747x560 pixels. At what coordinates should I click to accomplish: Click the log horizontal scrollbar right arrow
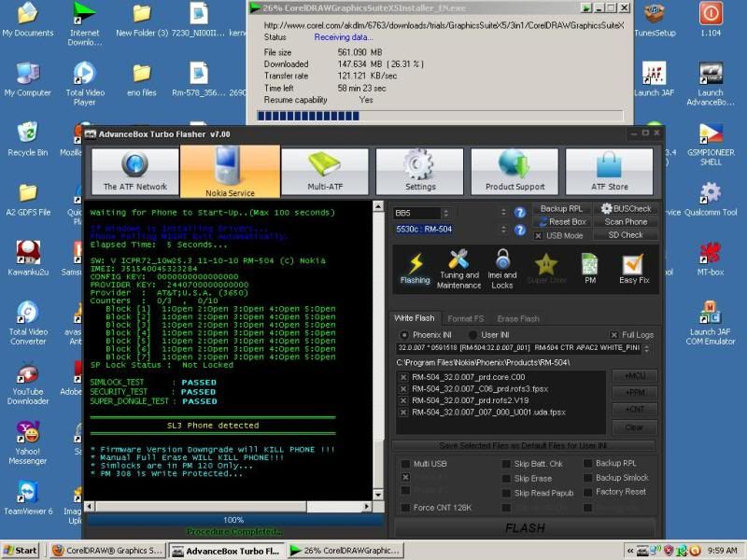(x=366, y=506)
